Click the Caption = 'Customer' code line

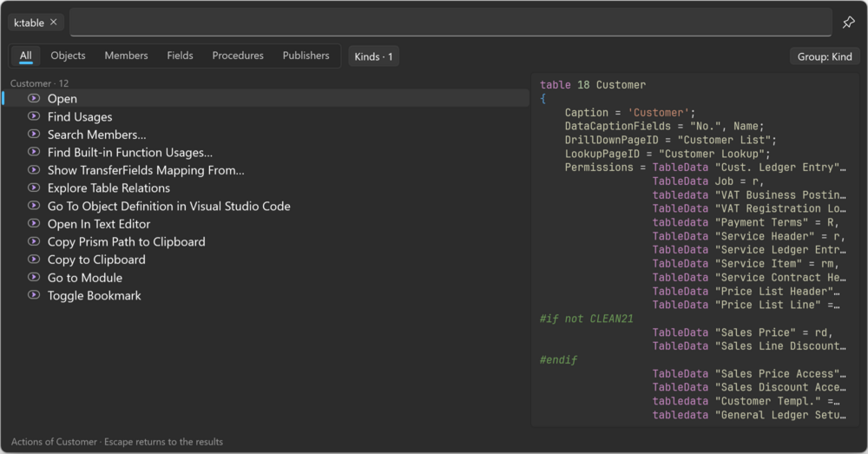(x=630, y=112)
